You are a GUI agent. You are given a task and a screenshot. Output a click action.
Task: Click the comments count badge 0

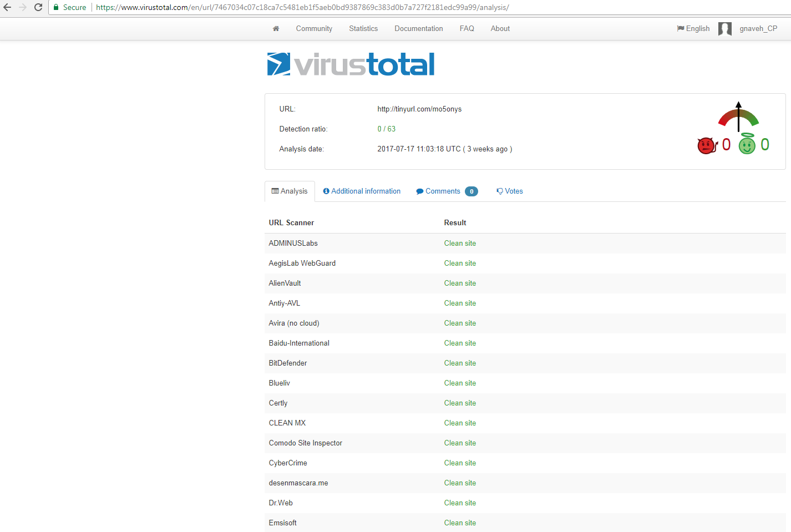coord(471,191)
